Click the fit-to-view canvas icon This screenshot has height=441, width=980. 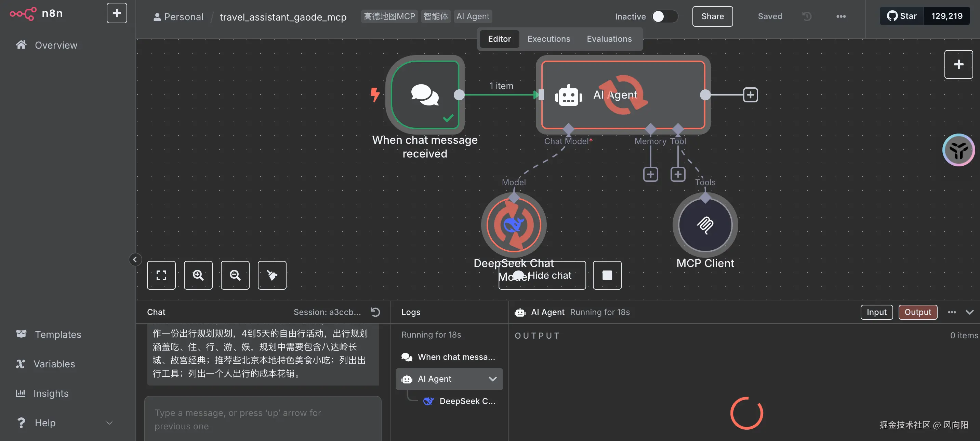click(161, 275)
